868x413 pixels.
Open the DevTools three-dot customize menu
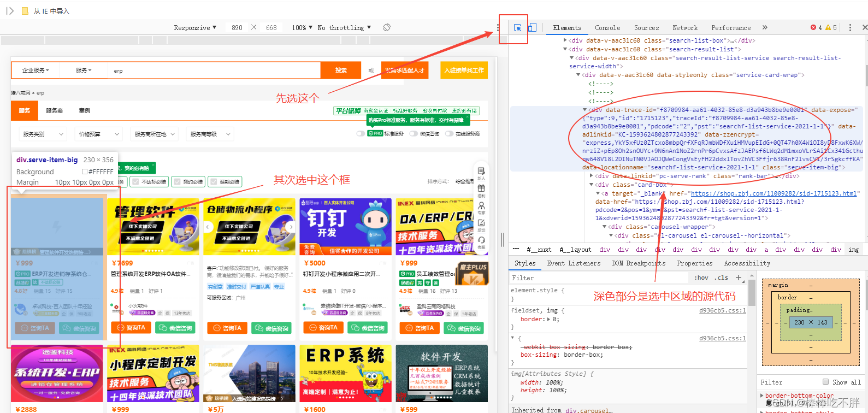(850, 27)
